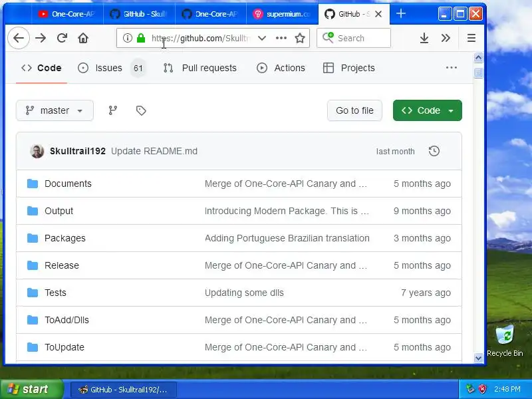Open commit history clock icon
The width and height of the screenshot is (532, 399).
click(x=434, y=151)
